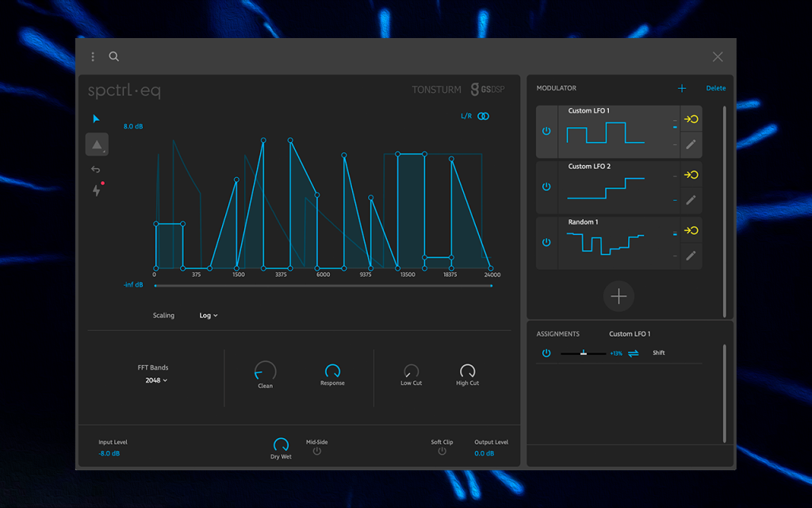The image size is (812, 508).
Task: Enable the Soft Clip switch
Action: coord(442,451)
